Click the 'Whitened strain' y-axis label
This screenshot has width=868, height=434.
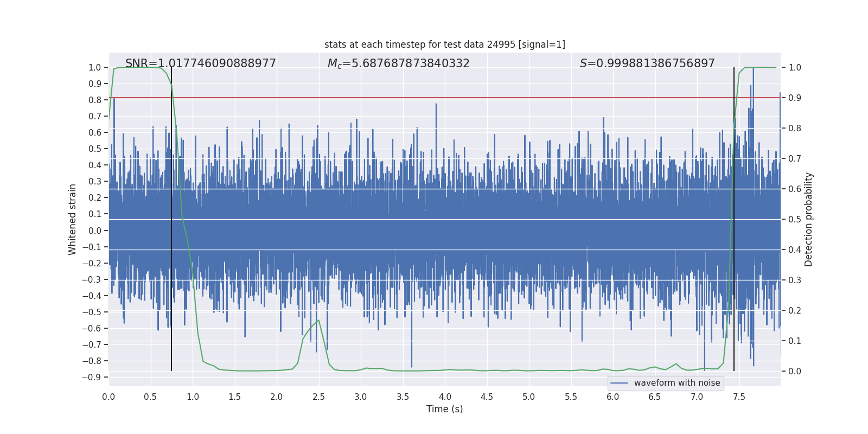[73, 219]
